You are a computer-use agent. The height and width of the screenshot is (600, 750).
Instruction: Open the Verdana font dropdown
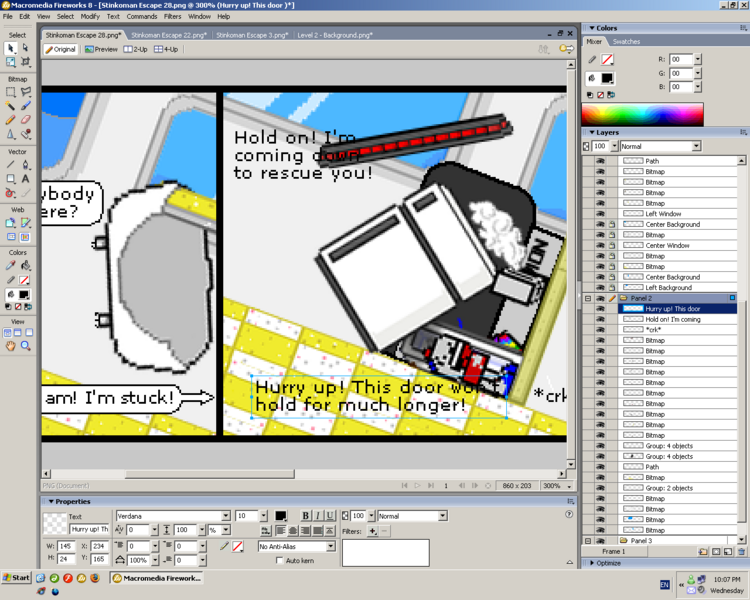[x=225, y=516]
